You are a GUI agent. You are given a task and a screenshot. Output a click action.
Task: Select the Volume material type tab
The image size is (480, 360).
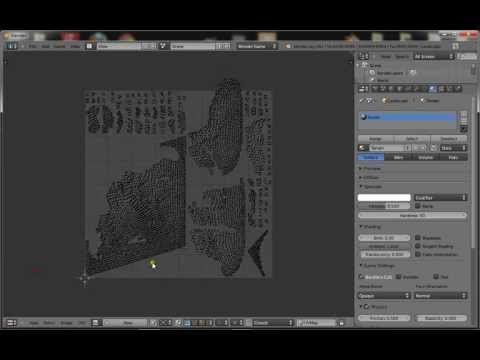tap(426, 157)
